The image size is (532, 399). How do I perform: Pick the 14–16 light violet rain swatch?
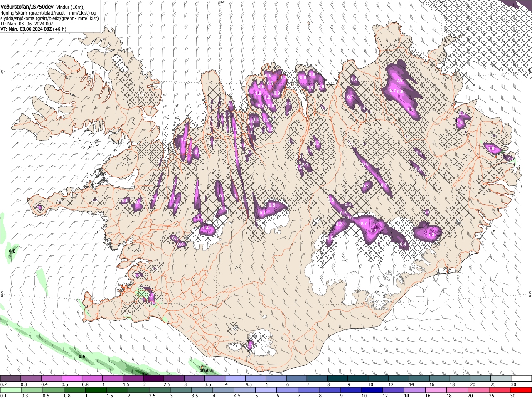[416, 390]
